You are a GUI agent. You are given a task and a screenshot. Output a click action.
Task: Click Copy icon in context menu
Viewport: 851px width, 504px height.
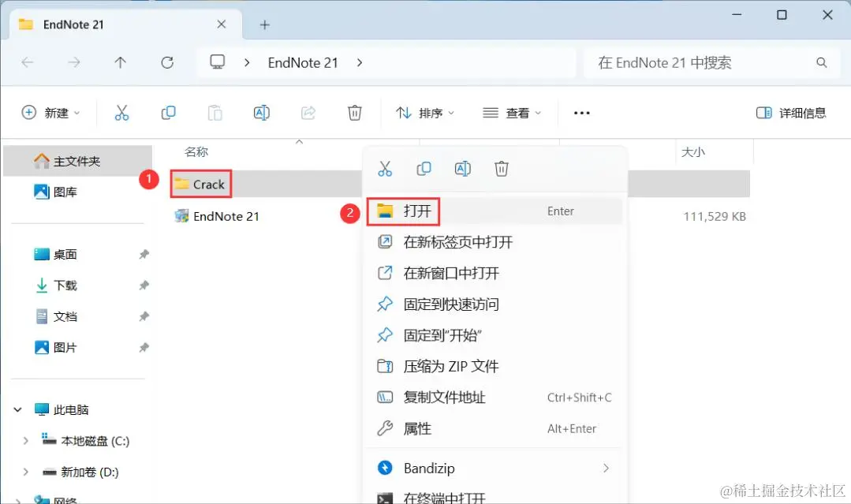pyautogui.click(x=424, y=169)
